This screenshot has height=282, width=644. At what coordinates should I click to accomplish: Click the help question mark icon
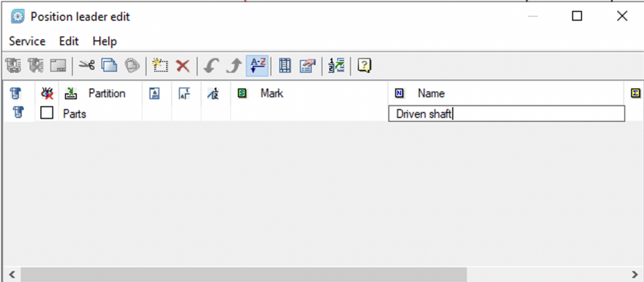point(364,65)
